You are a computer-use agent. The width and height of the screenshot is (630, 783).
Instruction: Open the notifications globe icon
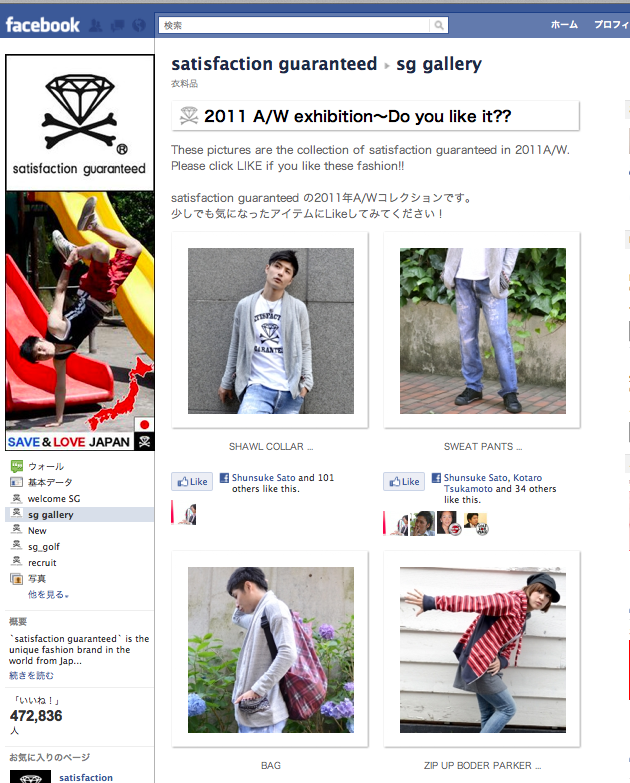(x=139, y=25)
